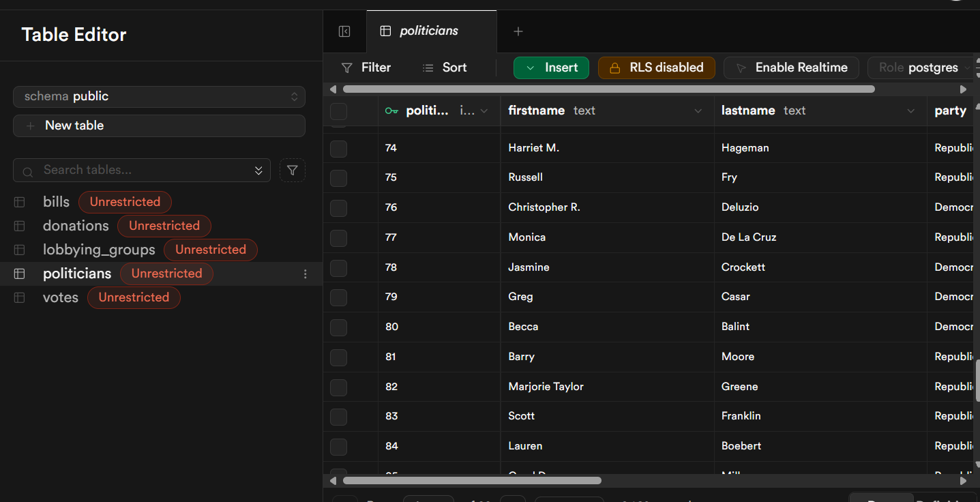Screen dimensions: 980x502
Task: Open the table sort chevron in the search box
Action: [x=258, y=171]
